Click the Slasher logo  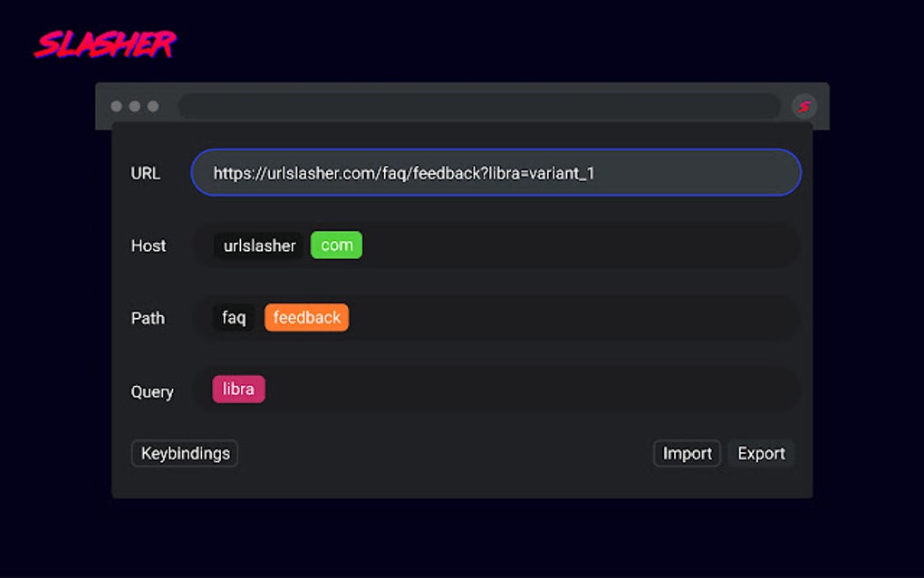point(105,43)
